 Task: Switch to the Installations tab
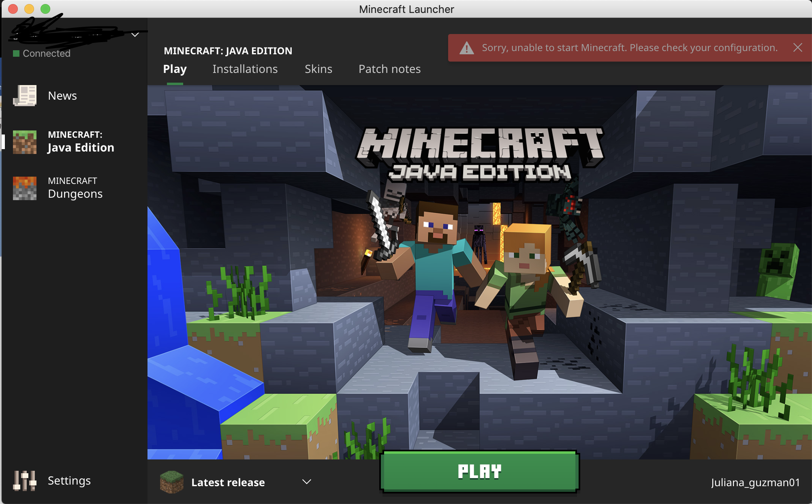tap(245, 69)
